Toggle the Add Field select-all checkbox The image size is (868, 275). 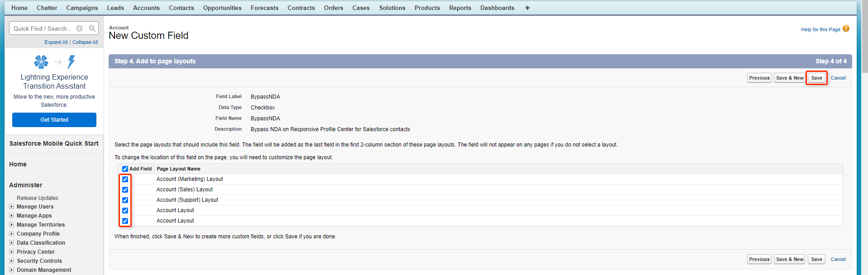click(x=125, y=169)
